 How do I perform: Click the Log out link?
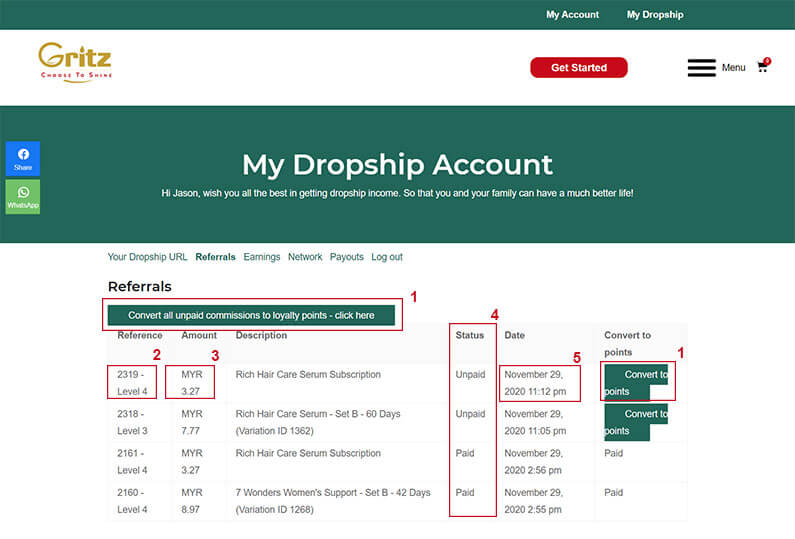coord(387,257)
